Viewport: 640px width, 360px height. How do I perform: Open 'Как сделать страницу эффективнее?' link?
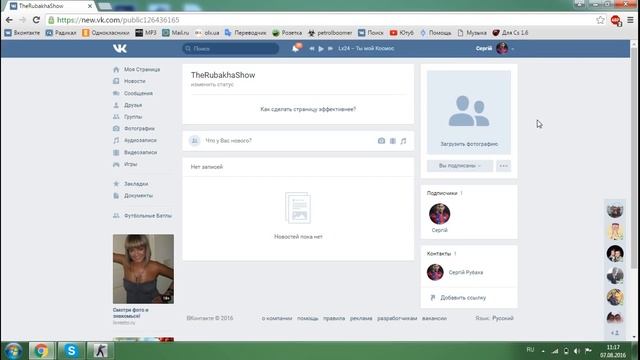pyautogui.click(x=308, y=109)
